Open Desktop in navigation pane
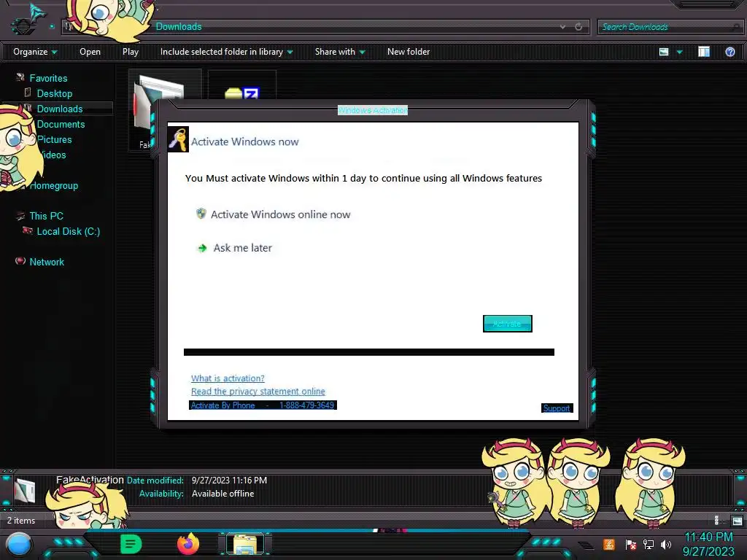Image resolution: width=747 pixels, height=560 pixels. click(54, 93)
